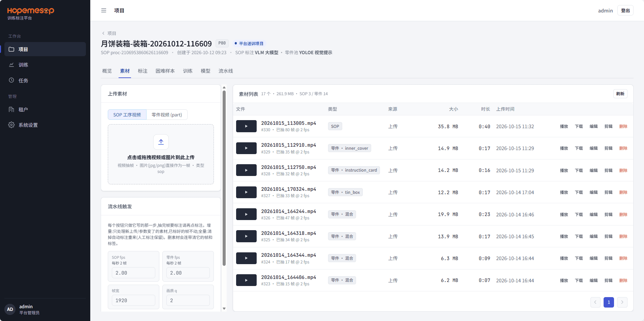Click 编辑 for 20261015_112750.mp4
This screenshot has height=321, width=644.
[593, 171]
